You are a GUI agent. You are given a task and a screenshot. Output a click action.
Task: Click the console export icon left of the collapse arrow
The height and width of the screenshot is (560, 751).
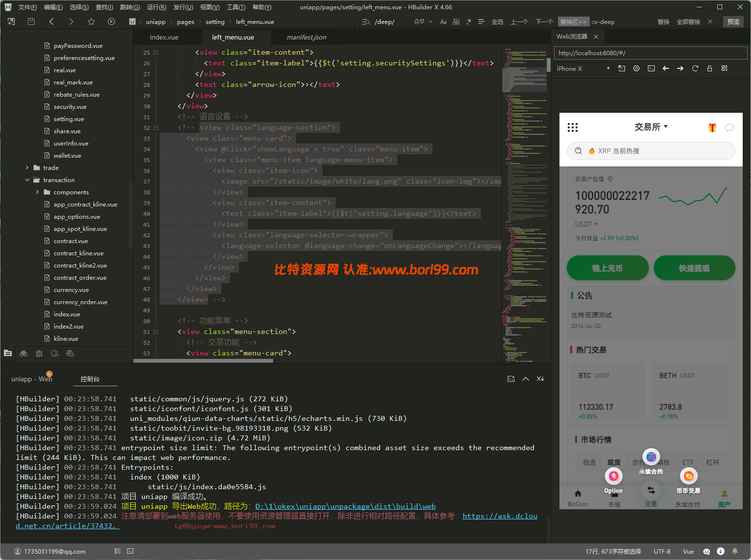[511, 379]
